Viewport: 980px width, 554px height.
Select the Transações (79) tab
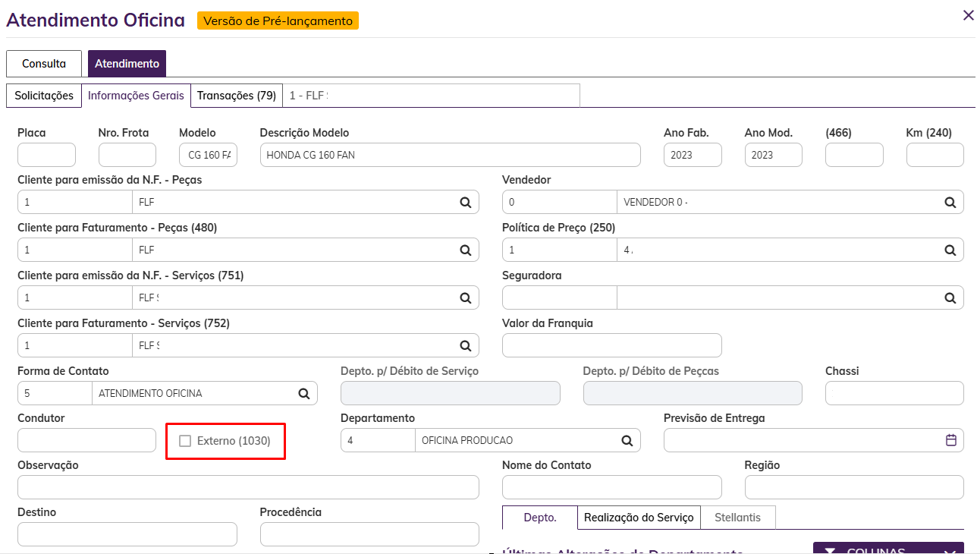(236, 96)
